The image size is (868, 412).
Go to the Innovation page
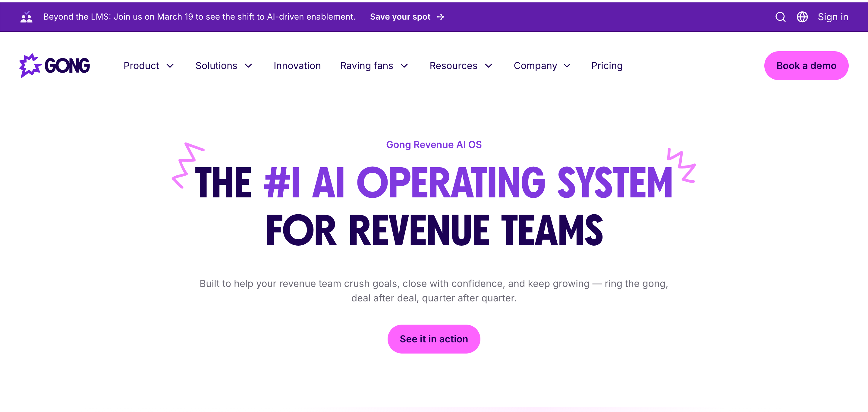[x=297, y=66]
